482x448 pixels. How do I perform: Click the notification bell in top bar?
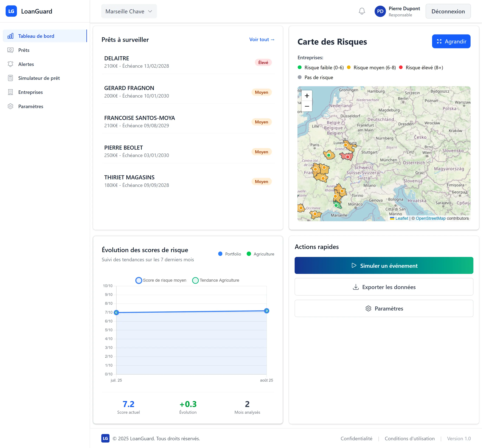click(362, 11)
